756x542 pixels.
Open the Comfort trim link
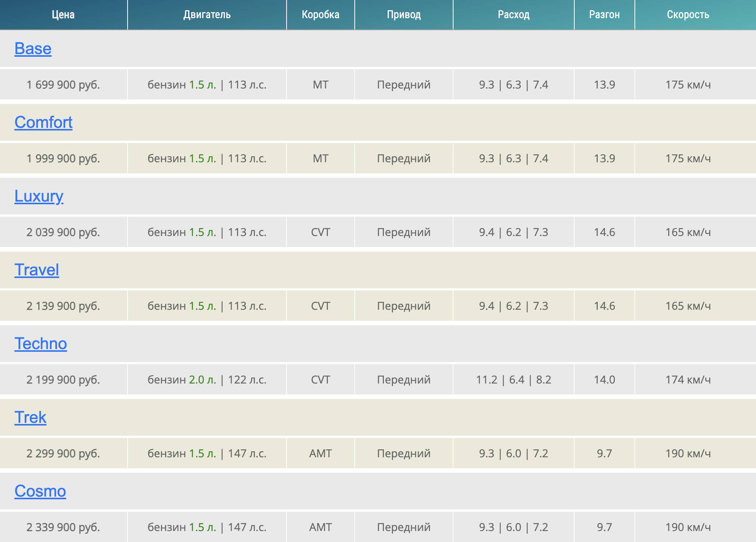click(x=44, y=123)
